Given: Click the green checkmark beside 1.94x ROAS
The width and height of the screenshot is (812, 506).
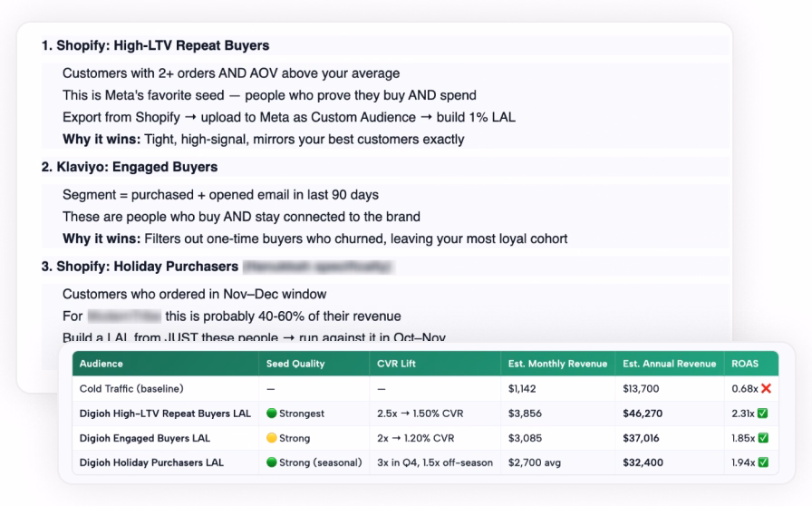Looking at the screenshot, I should 763,462.
